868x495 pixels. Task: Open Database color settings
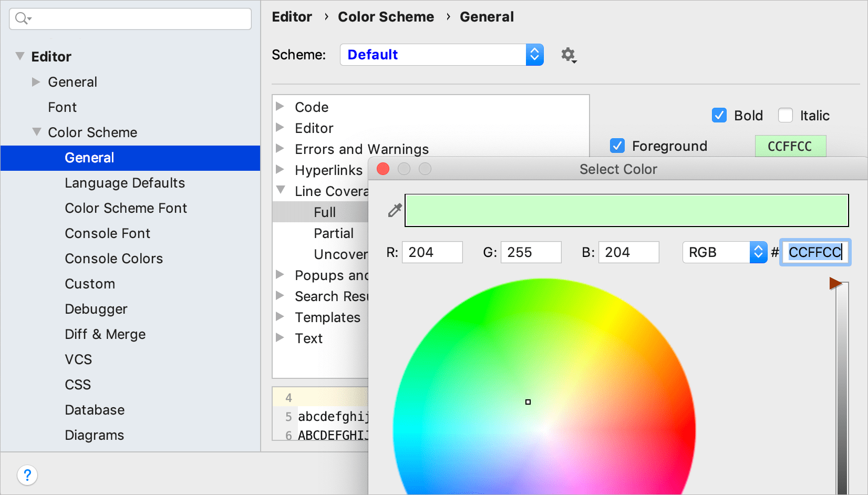(95, 410)
